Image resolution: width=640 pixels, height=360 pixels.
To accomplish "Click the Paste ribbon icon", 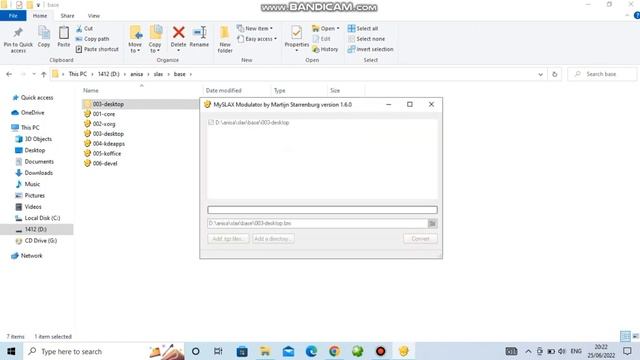I will point(64,33).
